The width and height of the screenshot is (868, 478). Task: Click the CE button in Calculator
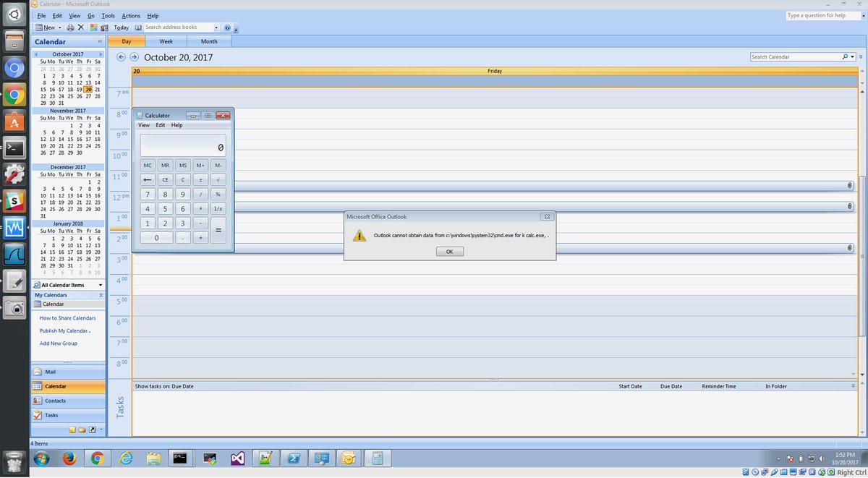[x=165, y=179]
